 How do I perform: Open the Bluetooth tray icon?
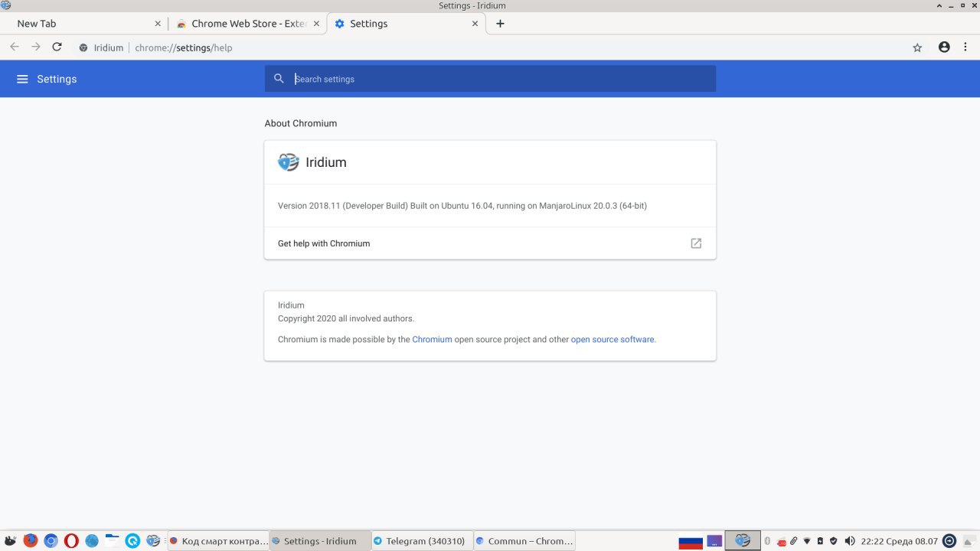[767, 541]
